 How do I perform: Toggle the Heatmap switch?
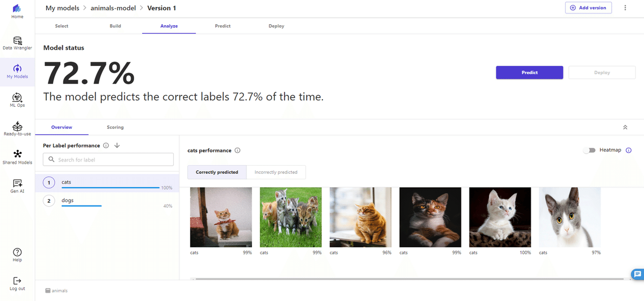(589, 150)
